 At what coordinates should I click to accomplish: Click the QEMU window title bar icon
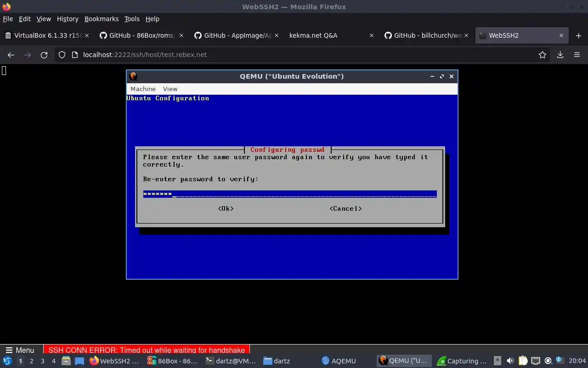(133, 76)
